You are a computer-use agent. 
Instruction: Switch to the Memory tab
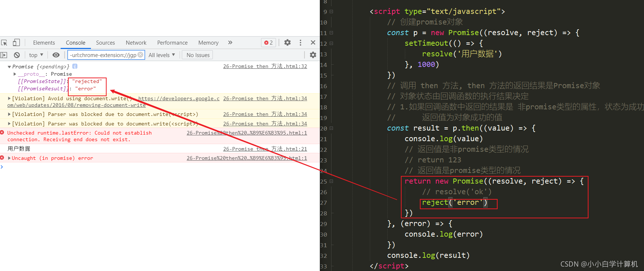tap(208, 43)
